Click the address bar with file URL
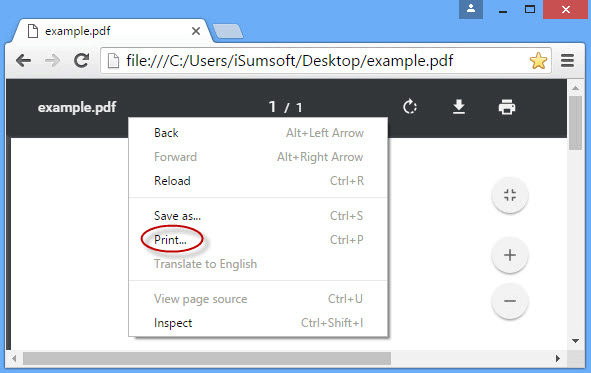This screenshot has height=373, width=591. (326, 61)
